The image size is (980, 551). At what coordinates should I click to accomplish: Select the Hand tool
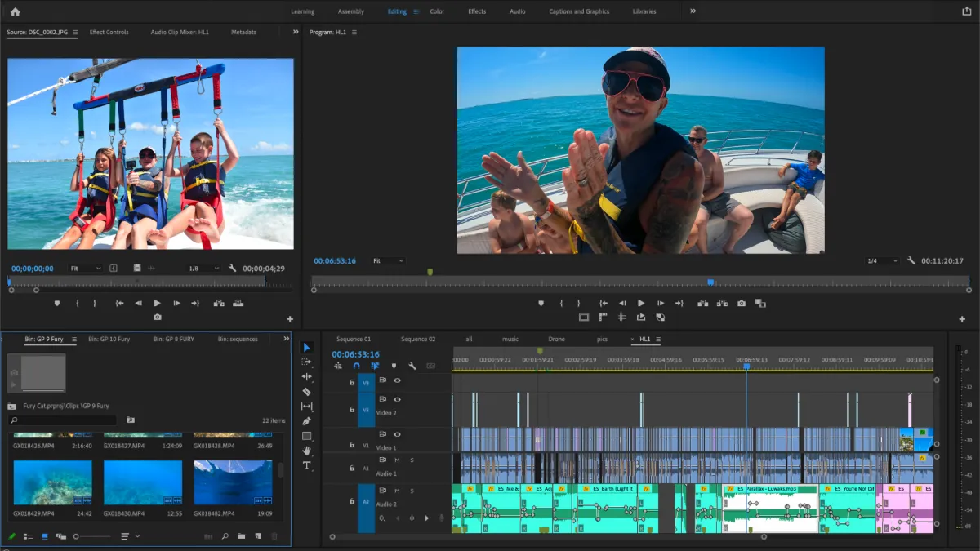coord(307,451)
